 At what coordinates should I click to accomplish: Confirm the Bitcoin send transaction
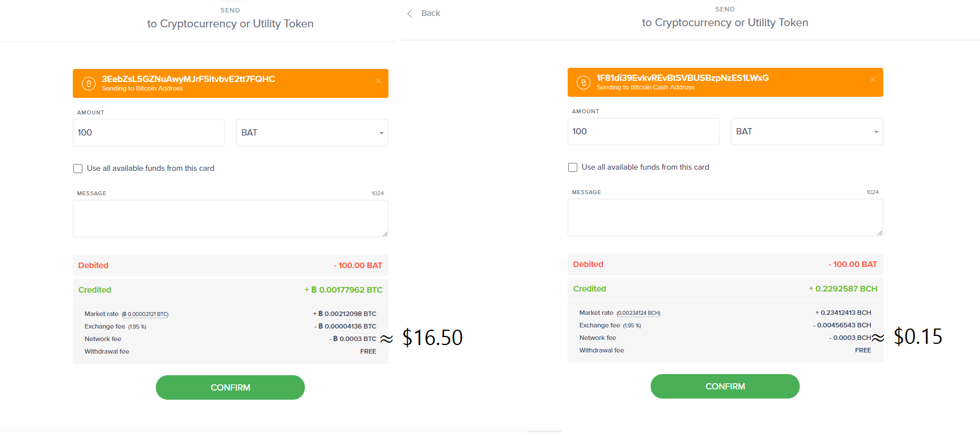pyautogui.click(x=230, y=387)
